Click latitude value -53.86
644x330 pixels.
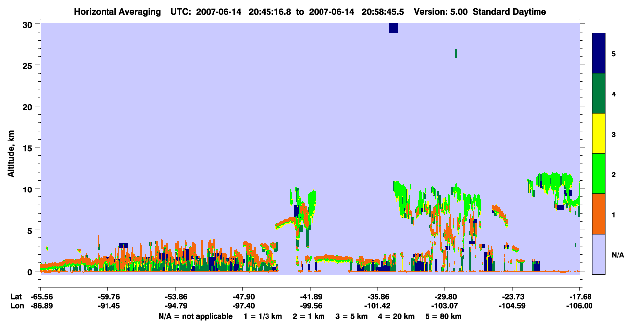pos(175,296)
